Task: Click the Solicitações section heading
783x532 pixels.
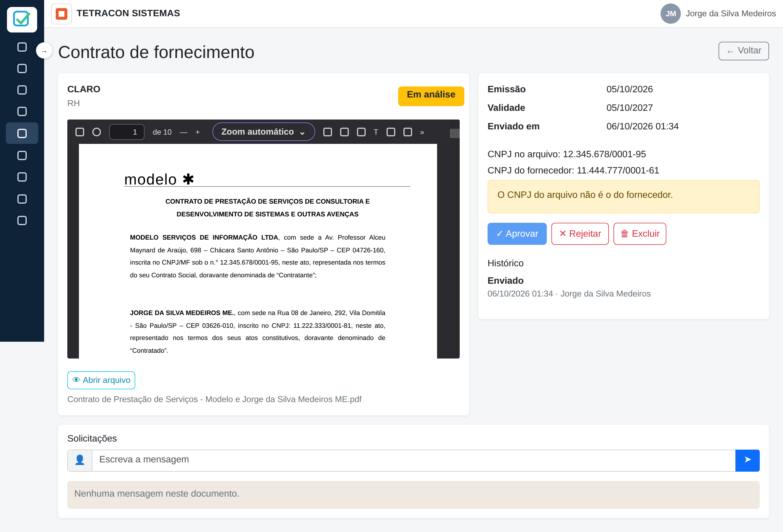Action: (x=92, y=438)
